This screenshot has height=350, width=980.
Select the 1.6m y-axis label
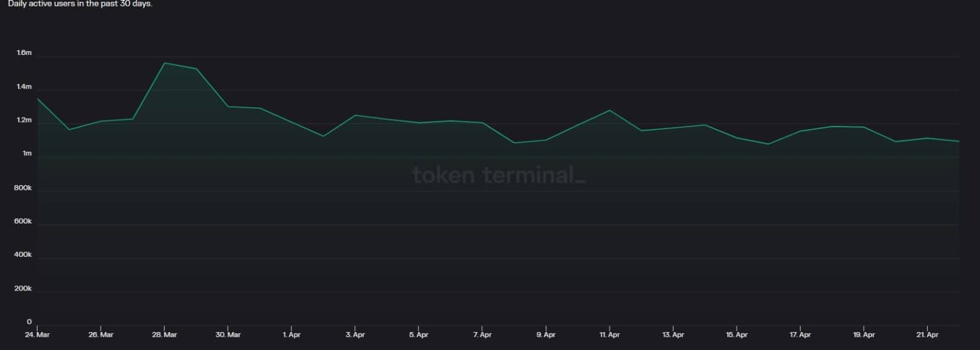(24, 53)
